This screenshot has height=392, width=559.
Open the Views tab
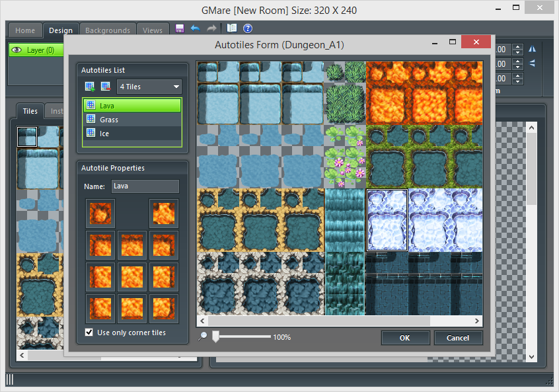click(153, 30)
